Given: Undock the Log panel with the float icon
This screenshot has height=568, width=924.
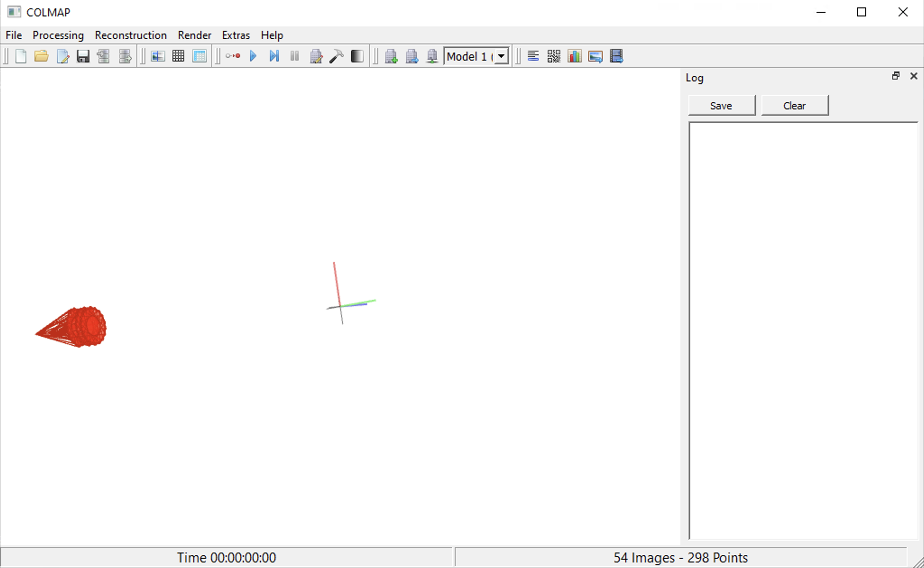Looking at the screenshot, I should pos(895,76).
